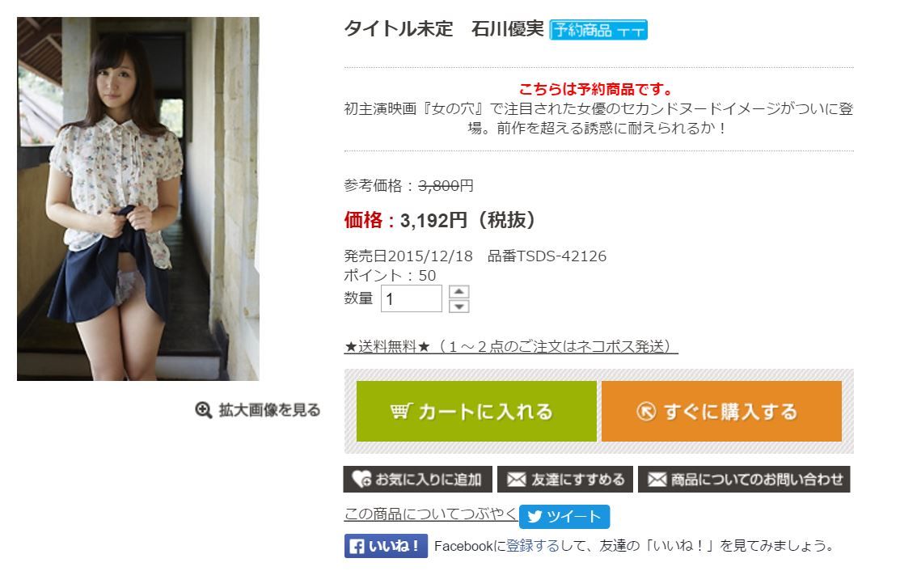
Task: Click the arrow circle icon on the orange button
Action: click(x=646, y=411)
